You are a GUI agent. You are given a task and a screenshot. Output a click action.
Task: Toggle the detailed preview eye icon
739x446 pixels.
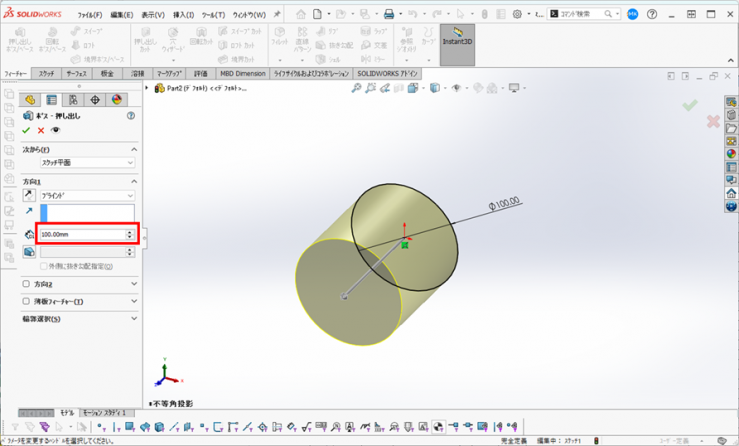56,130
